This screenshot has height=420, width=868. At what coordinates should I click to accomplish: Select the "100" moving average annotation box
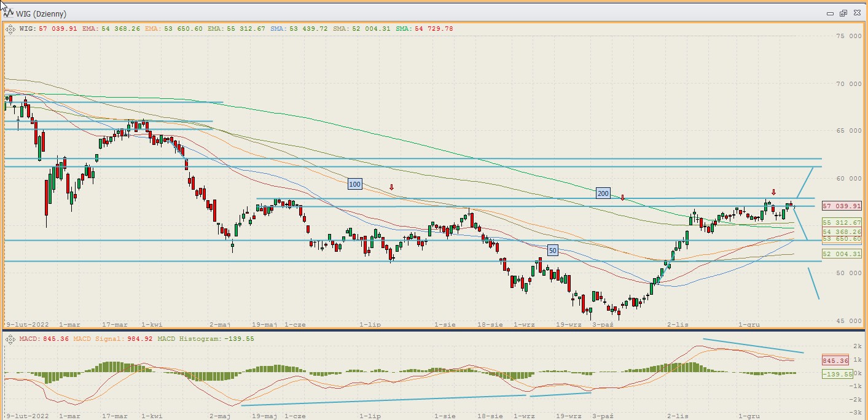pyautogui.click(x=354, y=184)
